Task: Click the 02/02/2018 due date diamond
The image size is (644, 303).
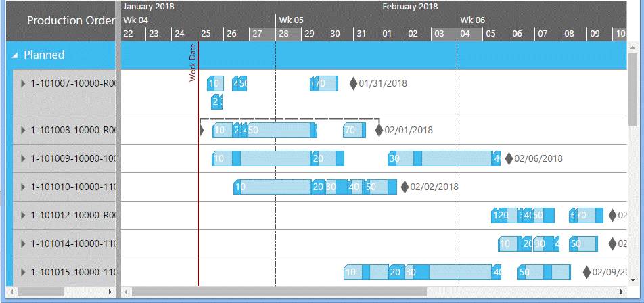Action: [405, 187]
